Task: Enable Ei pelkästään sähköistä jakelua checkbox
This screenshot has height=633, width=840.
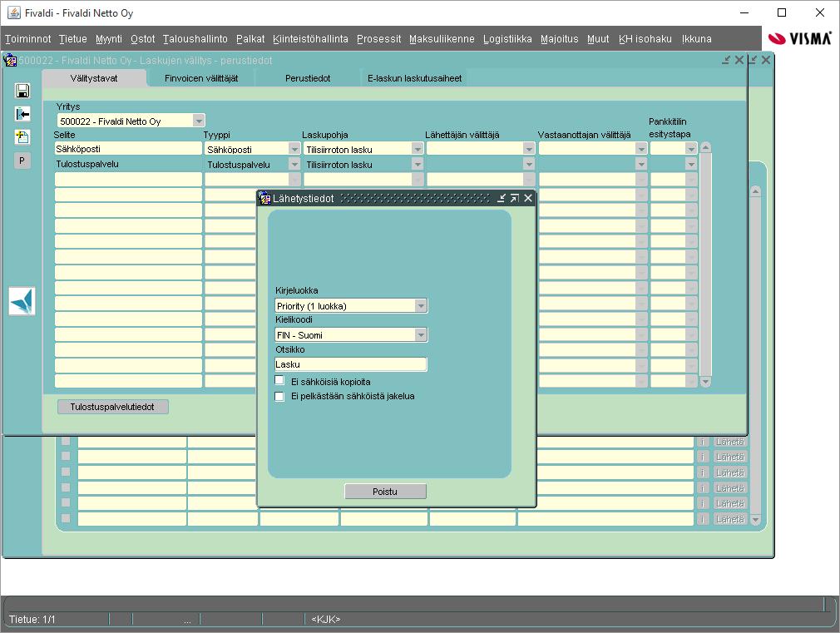Action: [x=279, y=397]
